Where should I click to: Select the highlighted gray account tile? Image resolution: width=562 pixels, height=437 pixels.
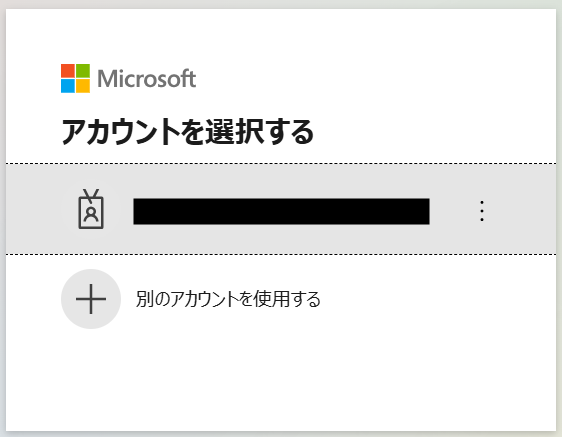coord(281,209)
